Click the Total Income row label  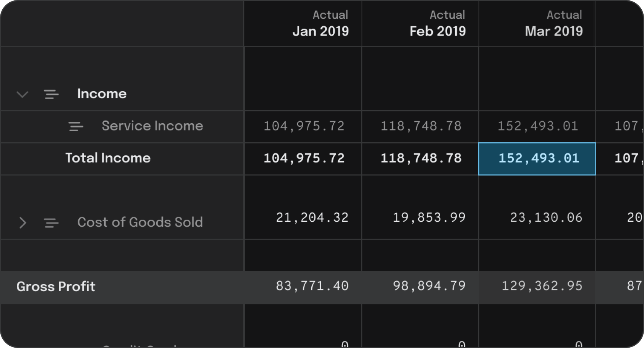(108, 158)
